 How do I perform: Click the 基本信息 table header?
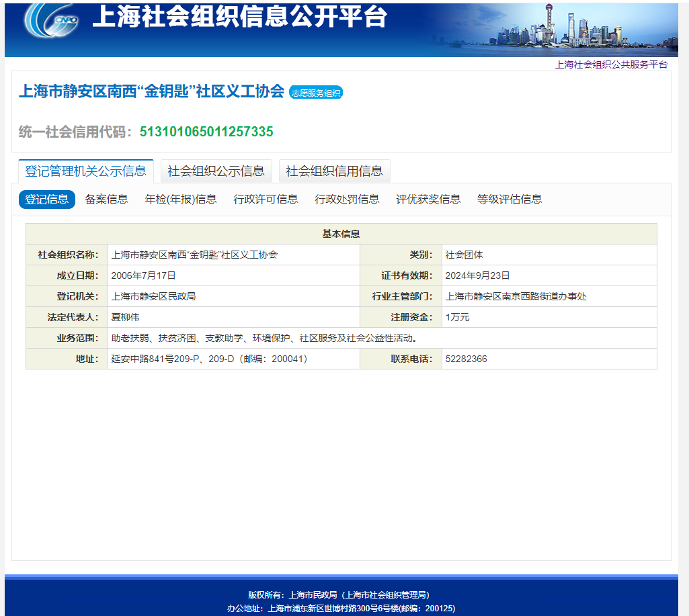tap(341, 234)
